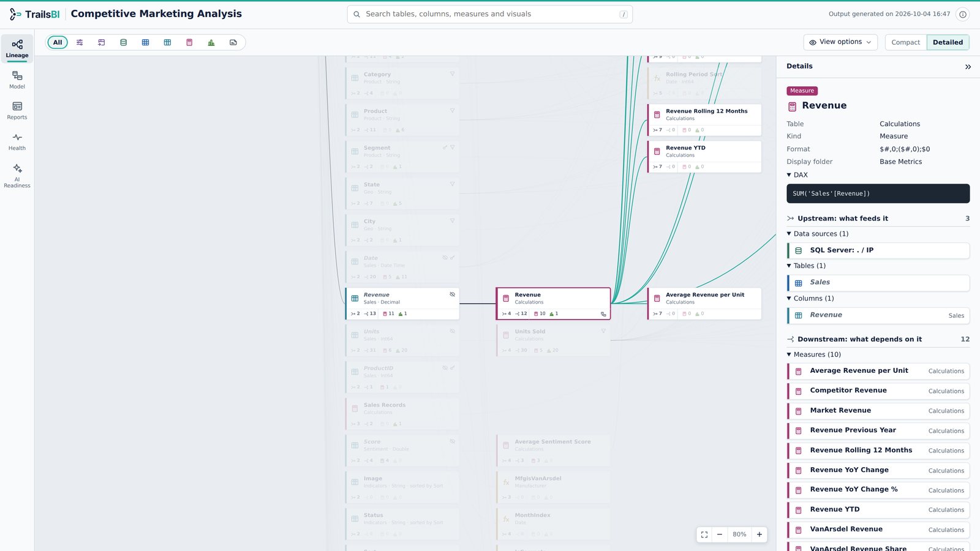
Task: Select VanArsdel Revenue measure
Action: [x=878, y=530]
